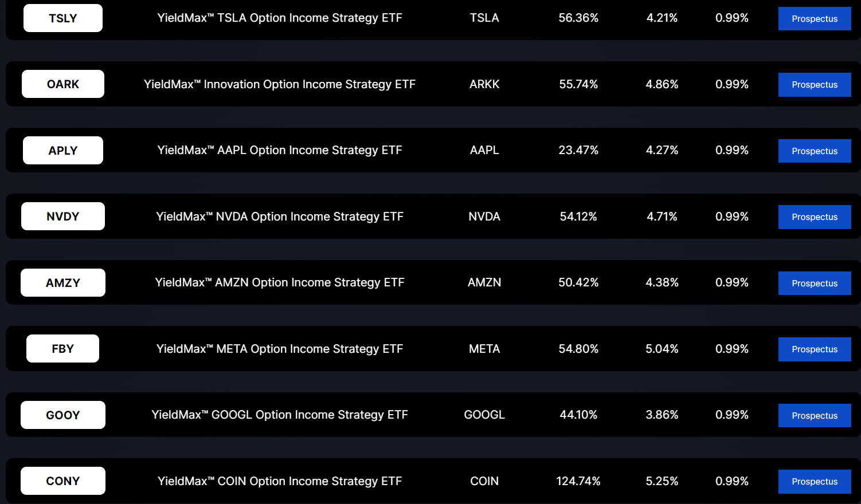The image size is (861, 504).
Task: Click the YieldMax COIN Option Income ETF name
Action: pos(280,481)
